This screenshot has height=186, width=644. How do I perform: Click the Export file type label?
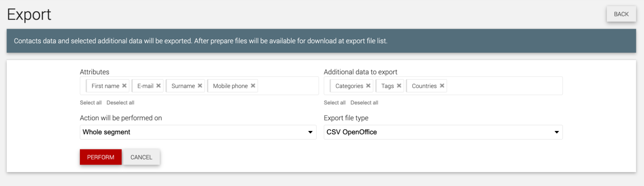346,118
